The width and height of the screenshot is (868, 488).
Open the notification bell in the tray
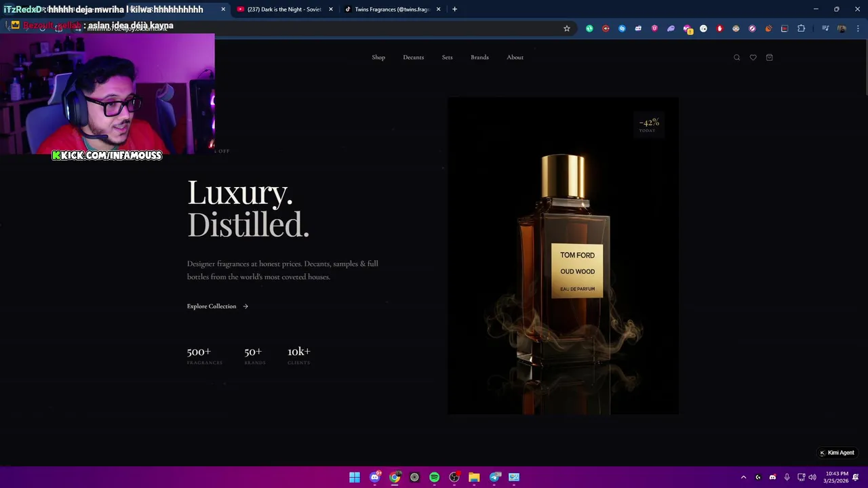coord(856,477)
